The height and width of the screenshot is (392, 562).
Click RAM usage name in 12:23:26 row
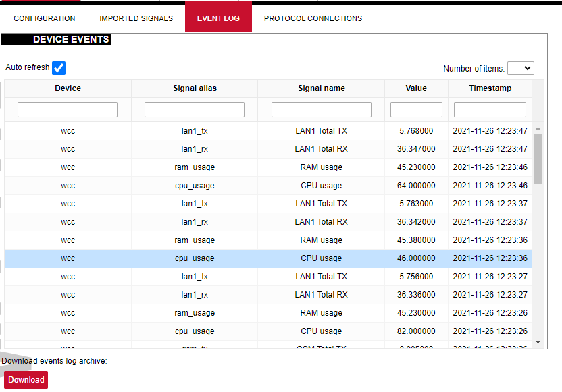(x=321, y=313)
